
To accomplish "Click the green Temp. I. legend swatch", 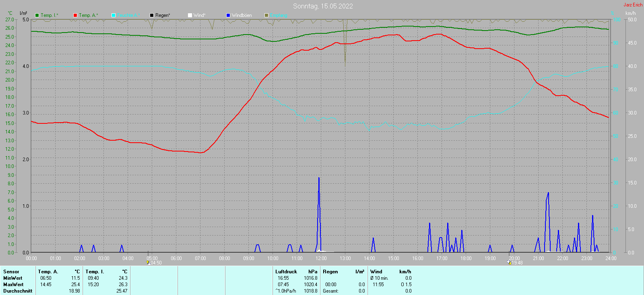I will (37, 15).
